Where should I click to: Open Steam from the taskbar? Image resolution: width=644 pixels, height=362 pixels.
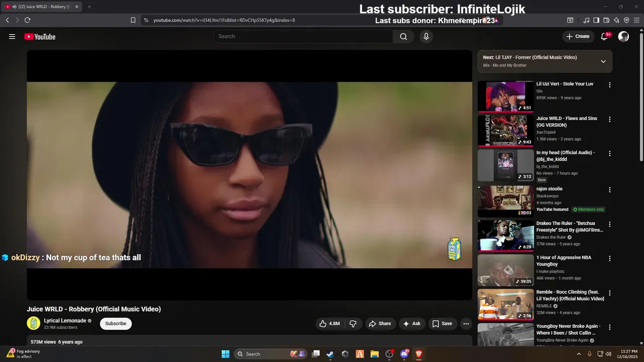click(330, 354)
